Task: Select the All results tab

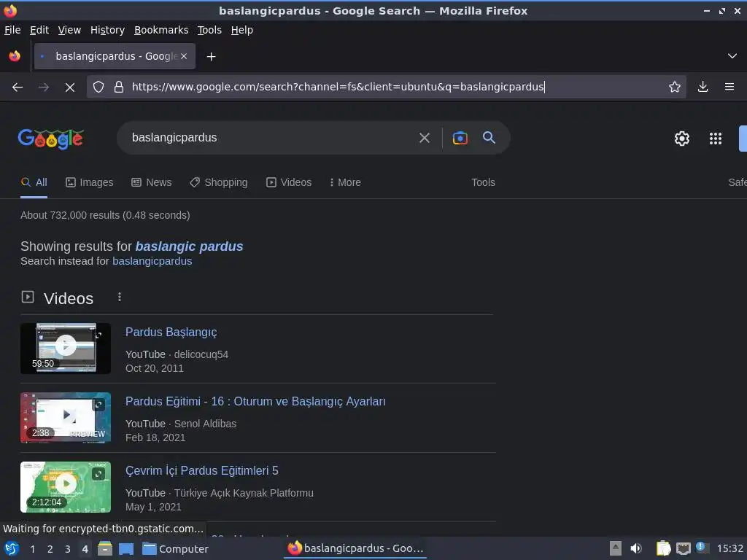Action: point(34,182)
